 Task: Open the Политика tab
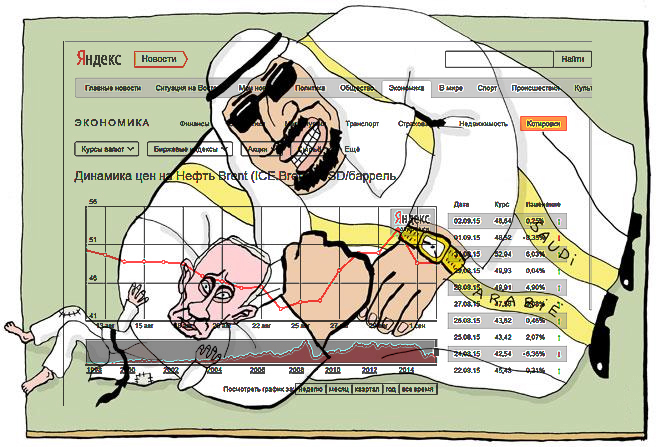(x=310, y=88)
